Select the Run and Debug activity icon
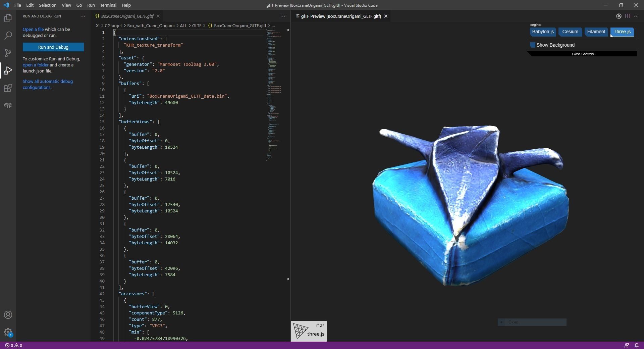The image size is (644, 349). 8,70
